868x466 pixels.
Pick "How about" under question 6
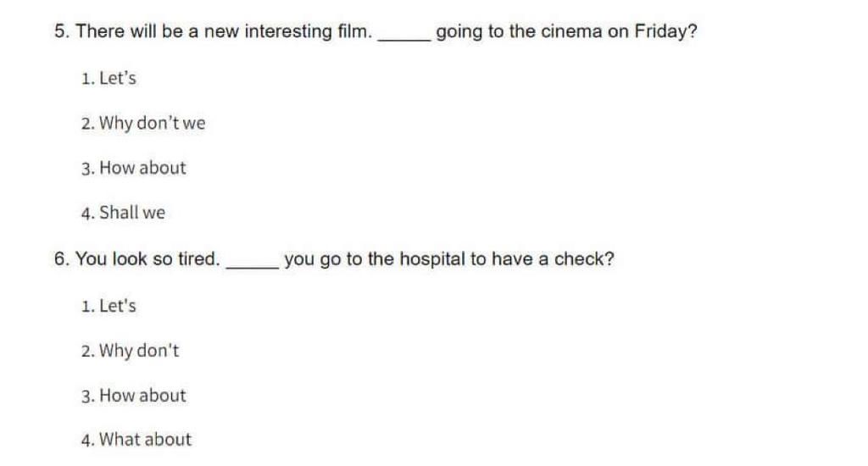[x=133, y=395]
